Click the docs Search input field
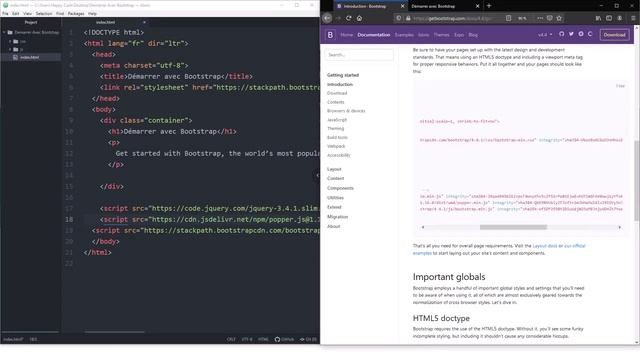This screenshot has width=640, height=360. point(359,55)
